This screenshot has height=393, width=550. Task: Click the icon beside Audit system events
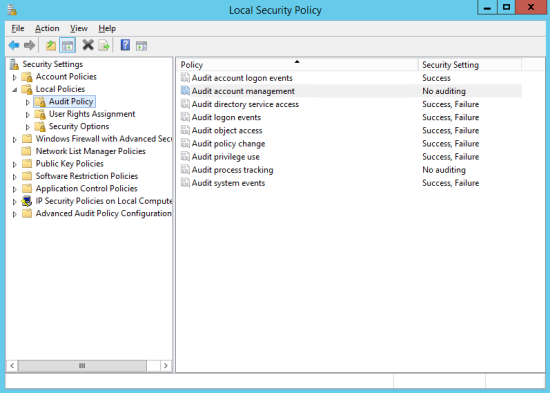pyautogui.click(x=185, y=182)
